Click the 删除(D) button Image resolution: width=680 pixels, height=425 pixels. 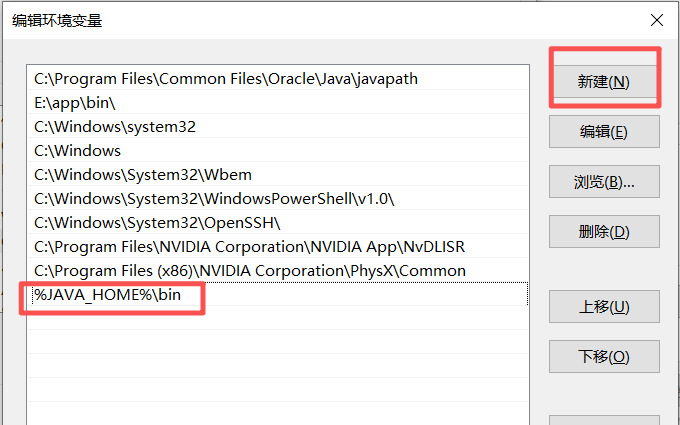click(x=604, y=232)
